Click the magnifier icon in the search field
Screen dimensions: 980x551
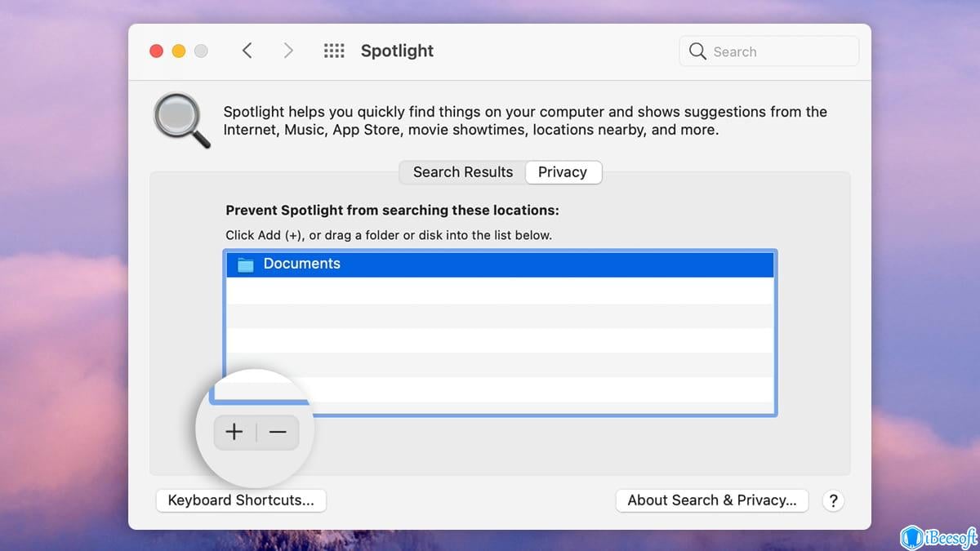pos(697,51)
